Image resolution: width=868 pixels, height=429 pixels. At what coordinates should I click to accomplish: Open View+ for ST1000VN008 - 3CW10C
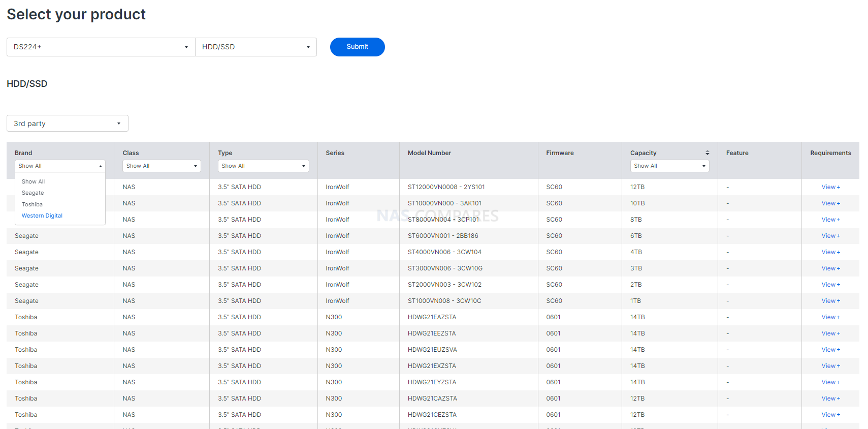pos(831,301)
